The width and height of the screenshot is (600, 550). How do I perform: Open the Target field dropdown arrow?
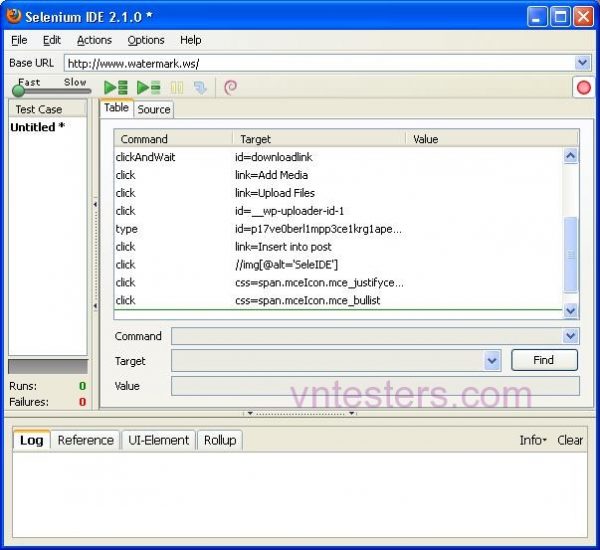[x=492, y=361]
